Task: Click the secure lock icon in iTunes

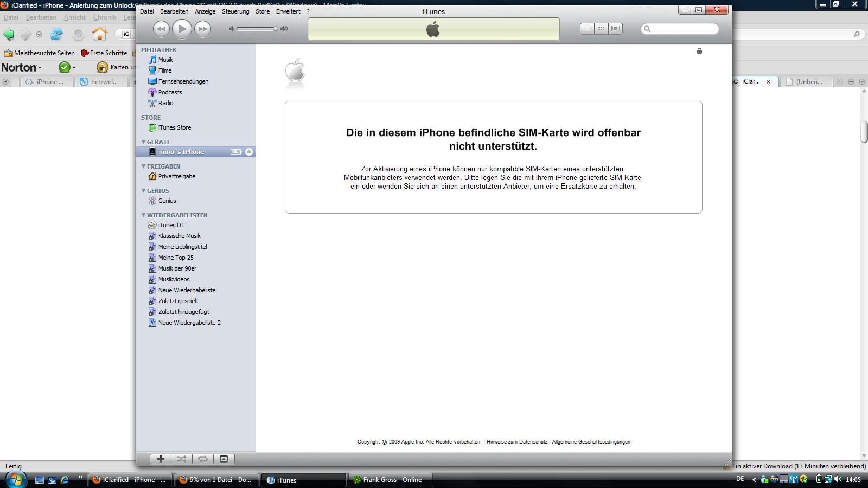Action: [699, 51]
